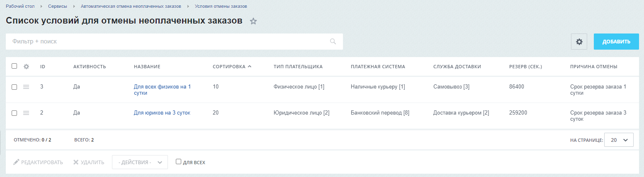This screenshot has width=644, height=177.
Task: Go to «Рабочий стол» breadcrumb
Action: (20, 7)
